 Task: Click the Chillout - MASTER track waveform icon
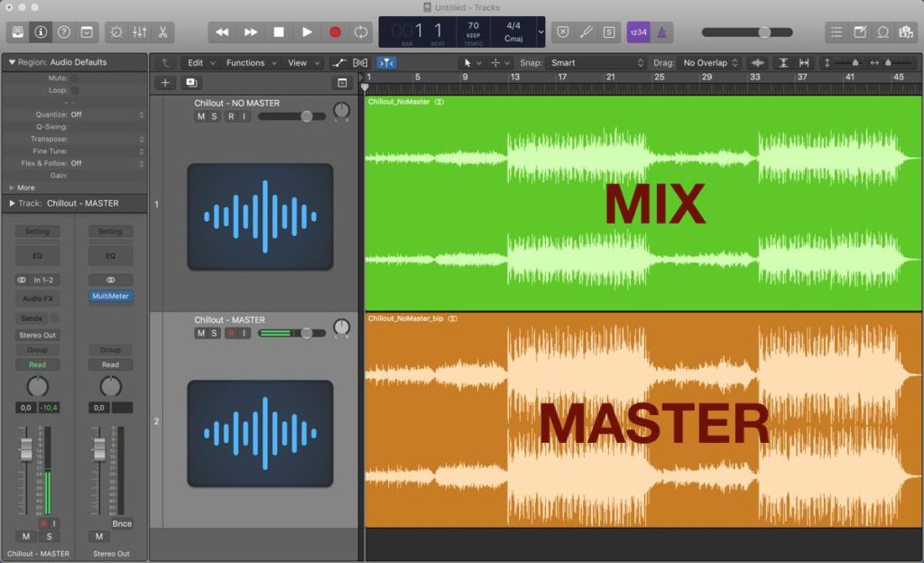(261, 433)
